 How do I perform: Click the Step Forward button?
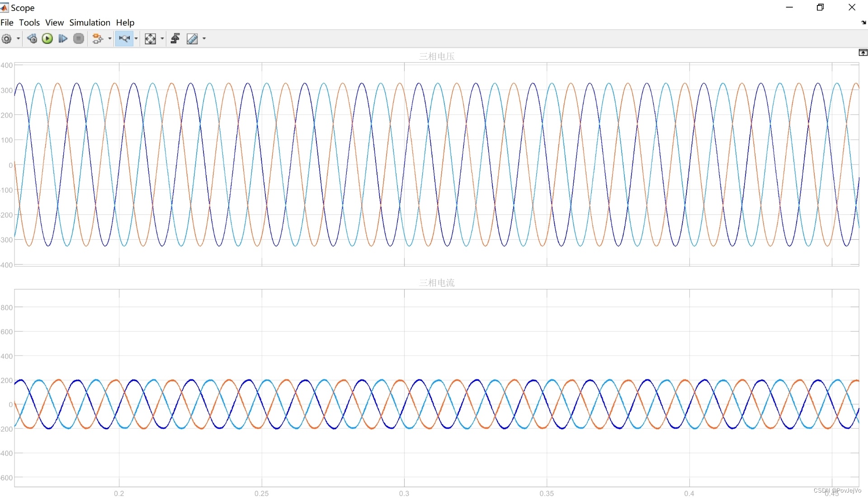click(63, 39)
